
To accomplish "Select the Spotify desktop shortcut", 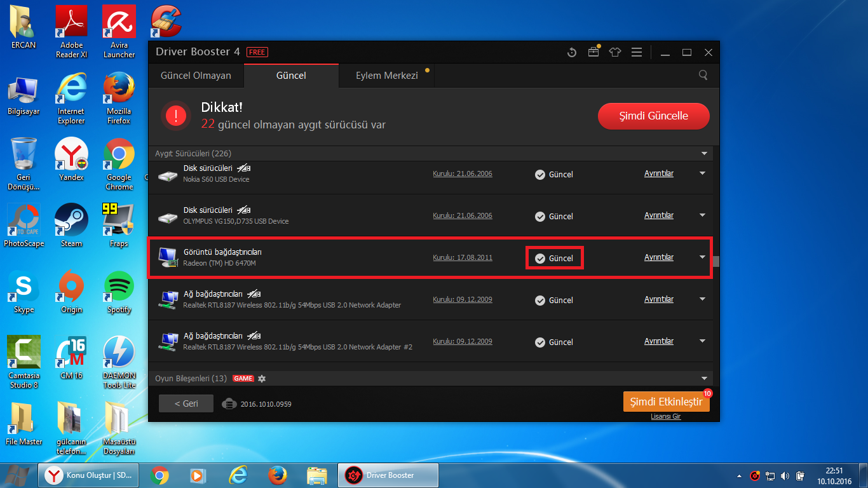I will point(119,292).
